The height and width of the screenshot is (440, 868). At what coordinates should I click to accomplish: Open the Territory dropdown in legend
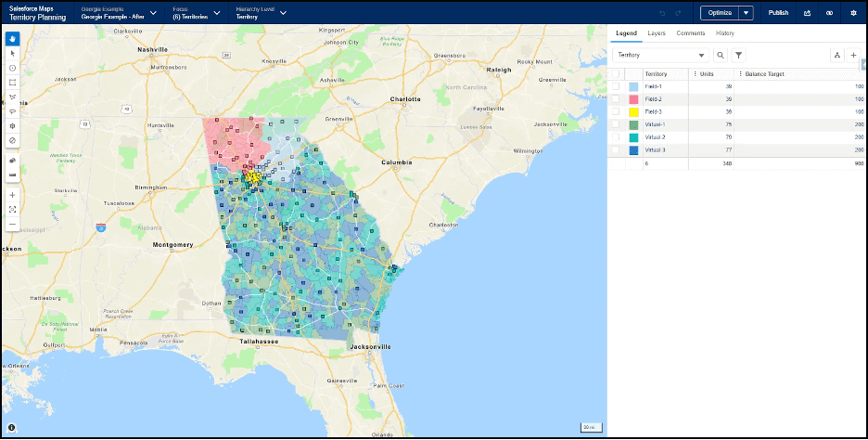point(661,56)
